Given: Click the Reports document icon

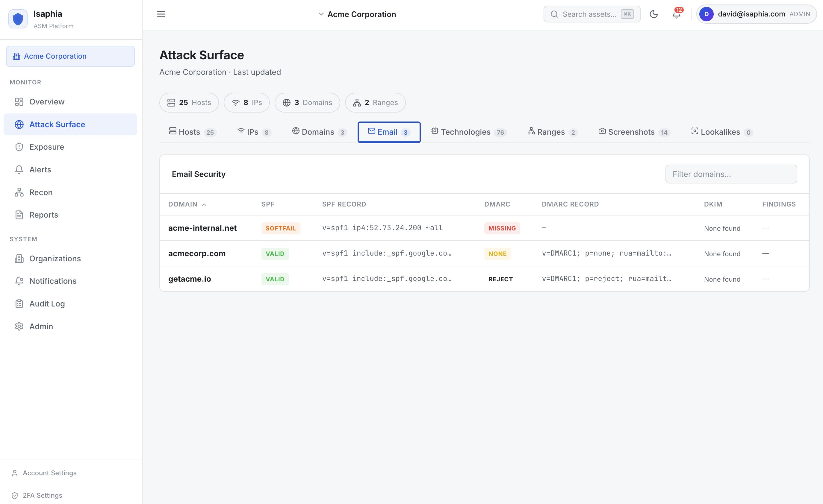Looking at the screenshot, I should (x=19, y=215).
